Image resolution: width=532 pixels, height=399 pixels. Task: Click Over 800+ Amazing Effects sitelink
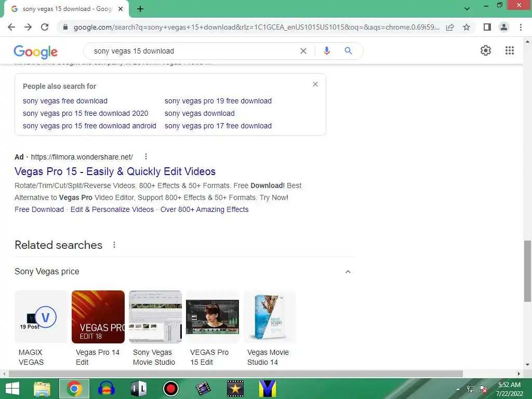pyautogui.click(x=204, y=209)
